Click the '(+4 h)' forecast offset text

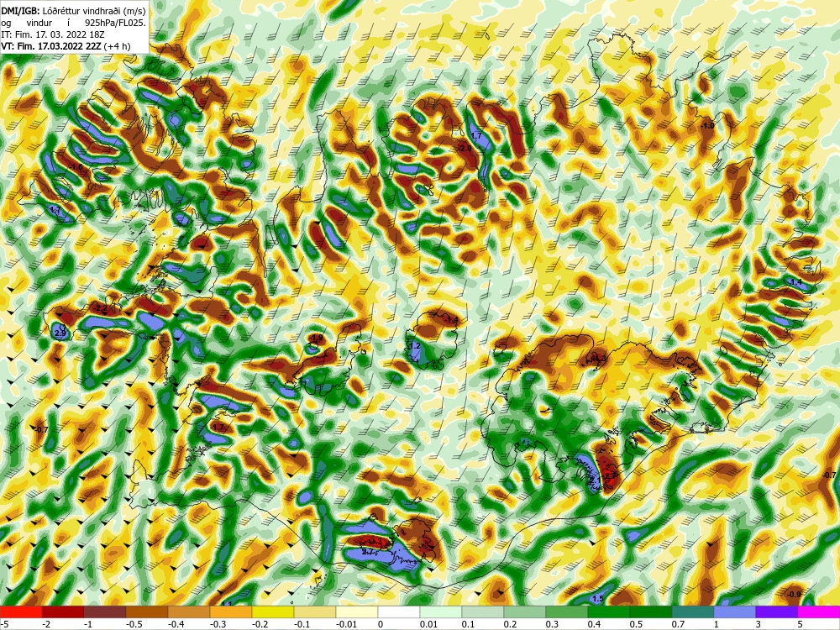pyautogui.click(x=117, y=46)
